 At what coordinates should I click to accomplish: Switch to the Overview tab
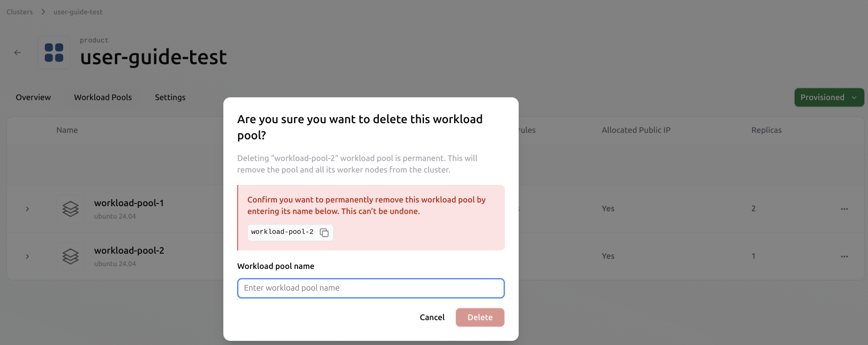click(x=33, y=97)
